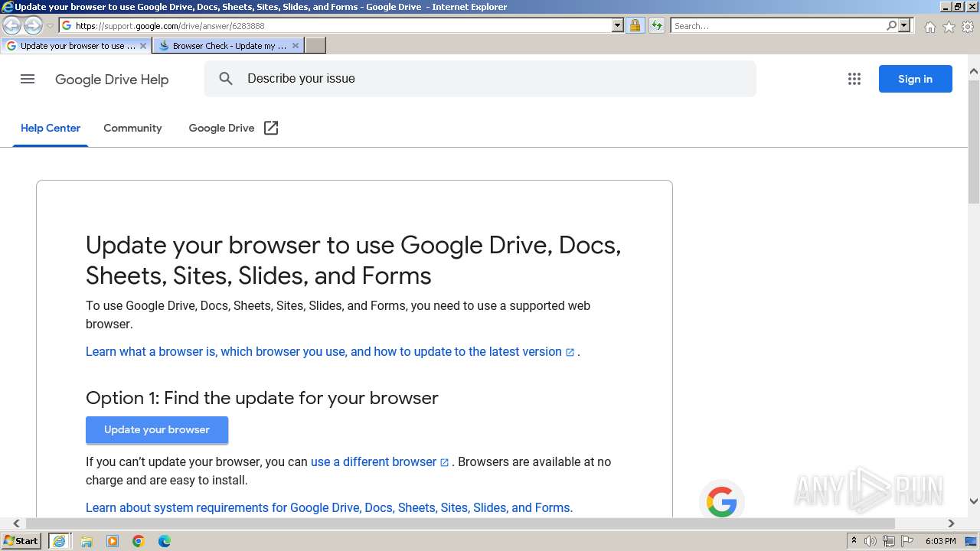Open File Explorer folder taskbar icon
The image size is (980, 551).
pos(87,541)
